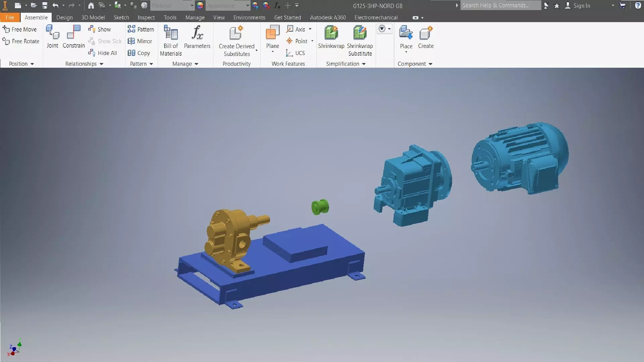The image size is (644, 362).
Task: Select the electric motor model
Action: [x=519, y=158]
